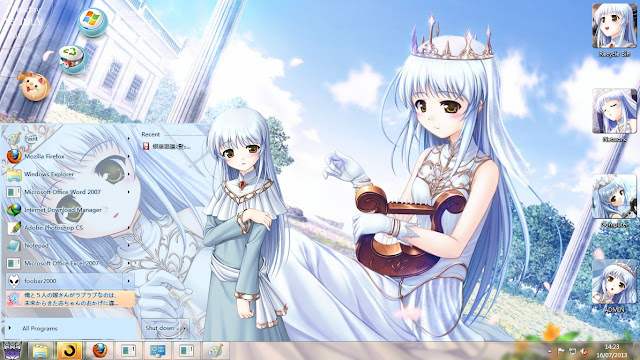Expand Notepad jump list arrow
This screenshot has height=360, width=640.
[x=129, y=245]
